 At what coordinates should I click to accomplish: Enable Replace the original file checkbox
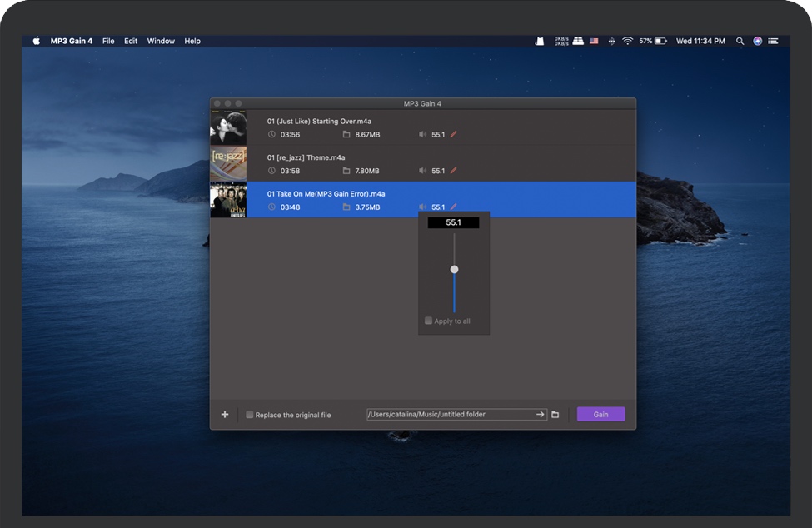pyautogui.click(x=250, y=415)
